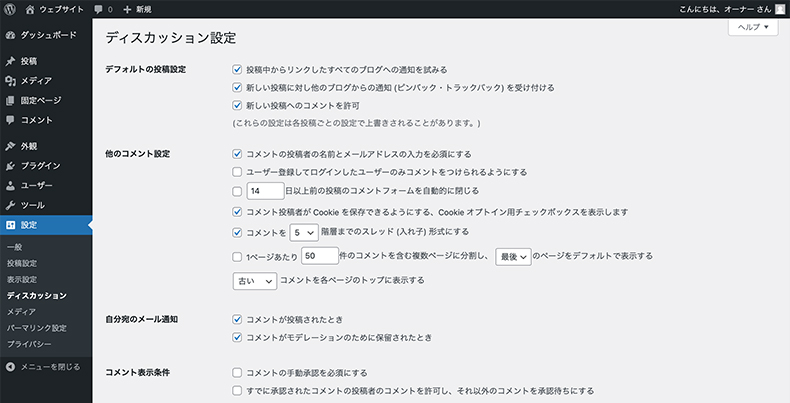Enable logged-in users only comment checkbox

pos(237,172)
